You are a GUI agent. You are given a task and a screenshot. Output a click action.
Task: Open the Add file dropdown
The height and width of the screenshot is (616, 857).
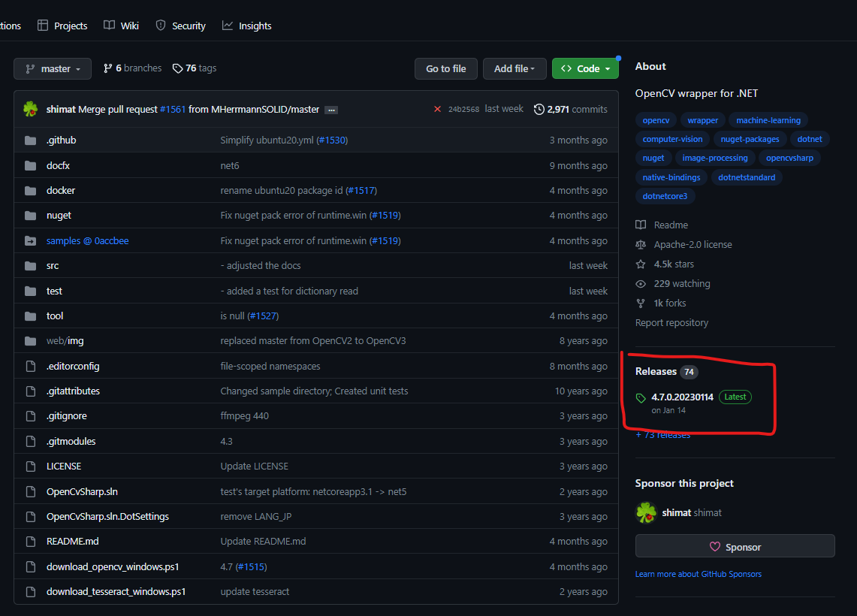(515, 69)
